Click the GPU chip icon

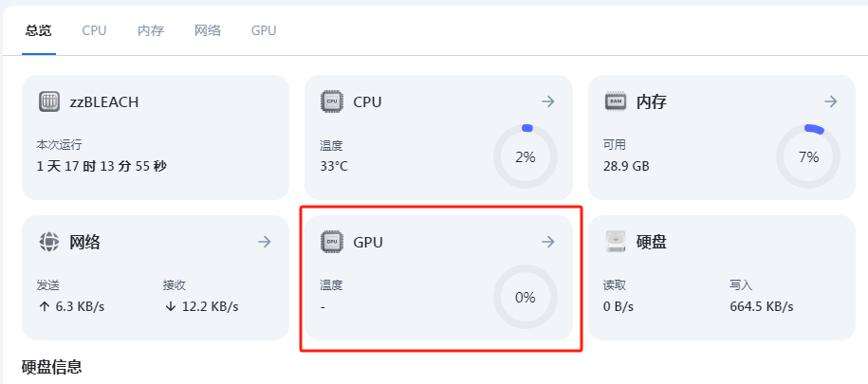click(332, 242)
